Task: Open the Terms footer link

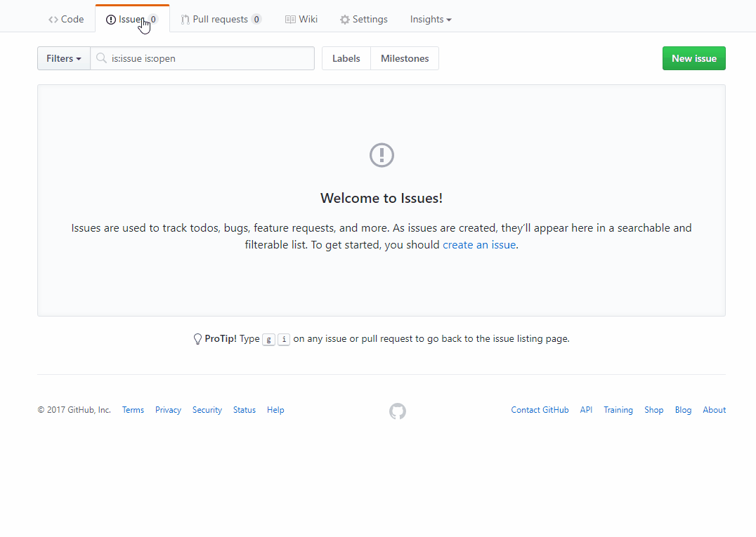Action: 133,410
